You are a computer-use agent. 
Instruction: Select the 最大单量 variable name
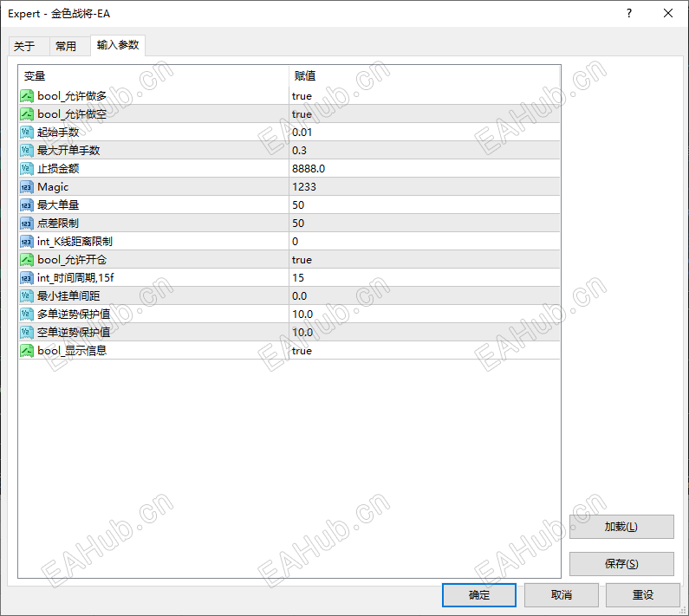[58, 205]
